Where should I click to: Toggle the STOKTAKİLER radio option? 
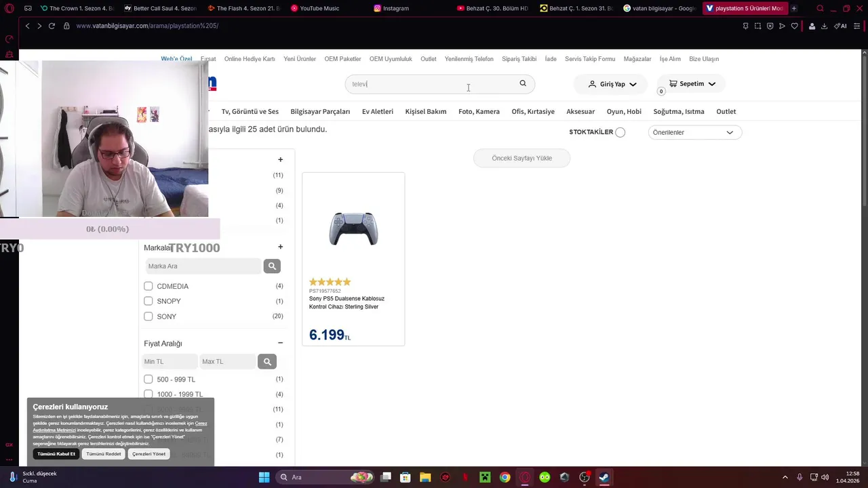pos(620,132)
